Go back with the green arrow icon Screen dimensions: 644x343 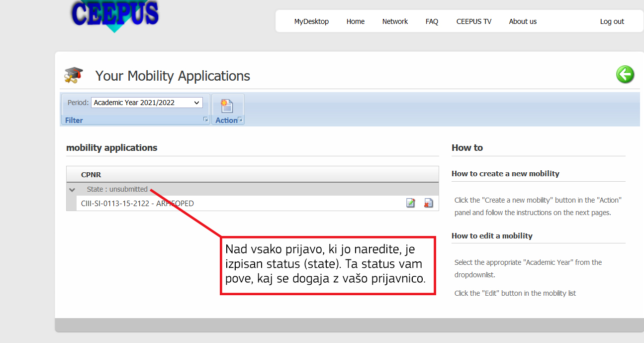tap(625, 75)
